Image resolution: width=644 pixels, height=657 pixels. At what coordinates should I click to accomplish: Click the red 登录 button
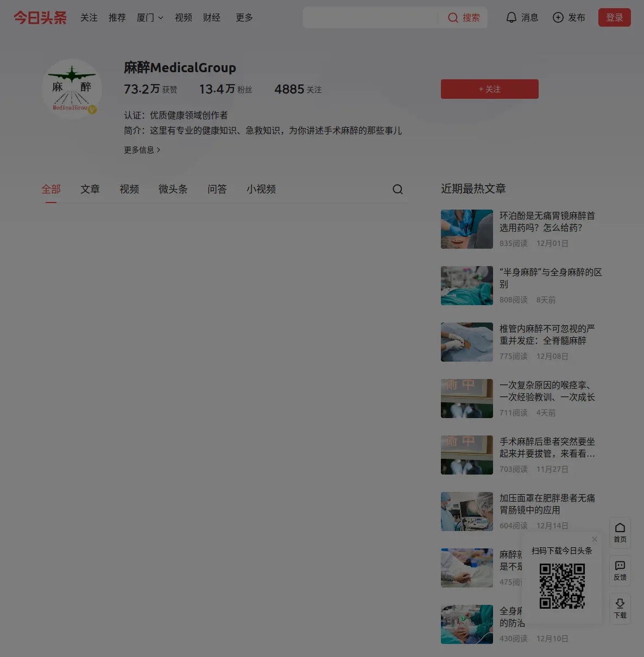pyautogui.click(x=615, y=17)
